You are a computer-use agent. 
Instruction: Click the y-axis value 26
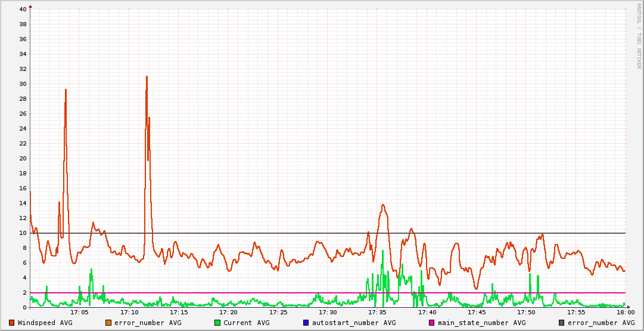pyautogui.click(x=23, y=113)
